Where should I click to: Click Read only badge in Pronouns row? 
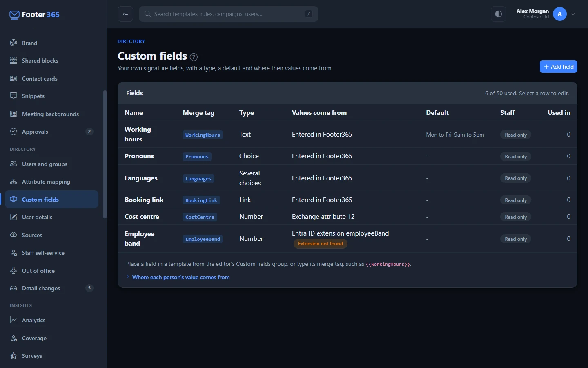point(516,157)
